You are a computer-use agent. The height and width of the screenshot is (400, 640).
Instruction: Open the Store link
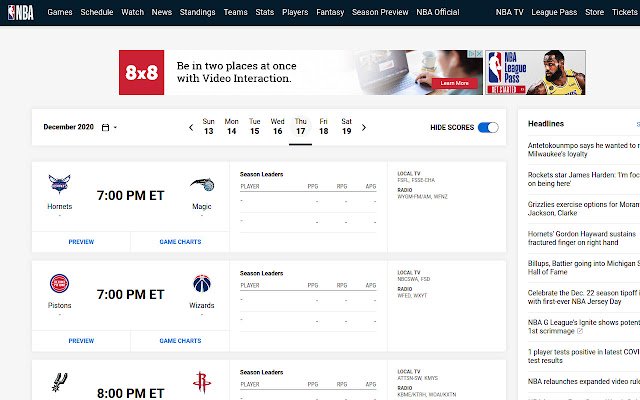(x=594, y=12)
